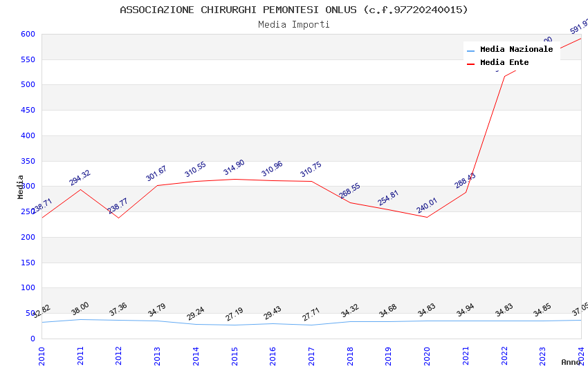
Task: Click the y-axis value 200
Action: (x=28, y=237)
